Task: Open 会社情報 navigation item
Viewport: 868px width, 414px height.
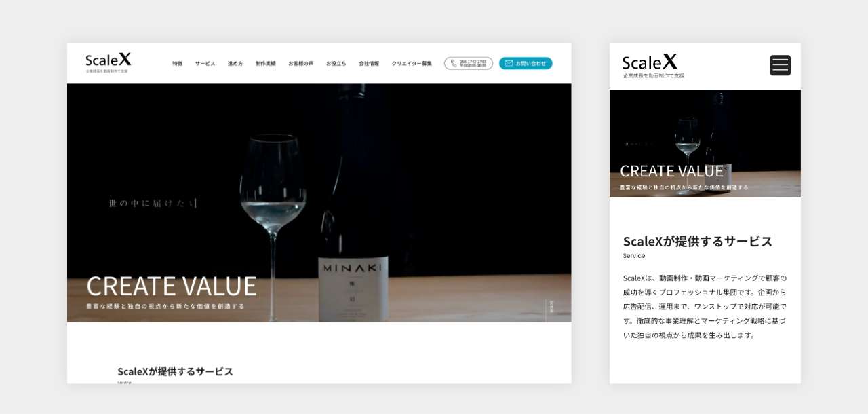Action: 369,63
